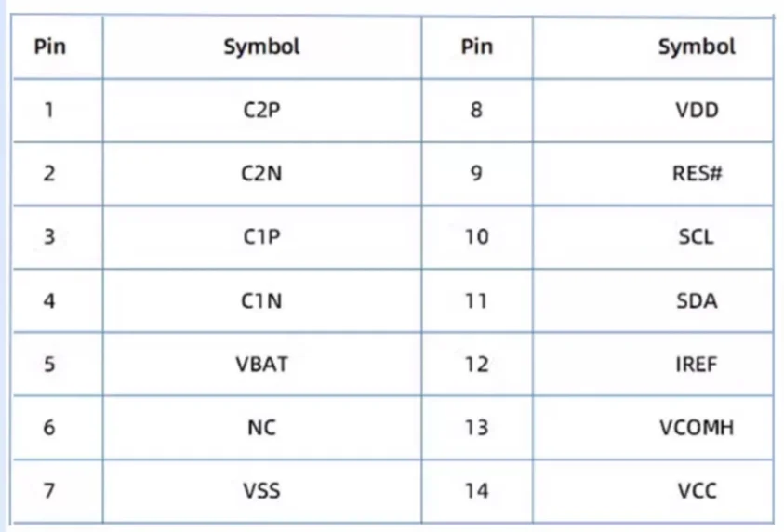Select pin number 14 cell
The height and width of the screenshot is (532, 784).
(477, 491)
